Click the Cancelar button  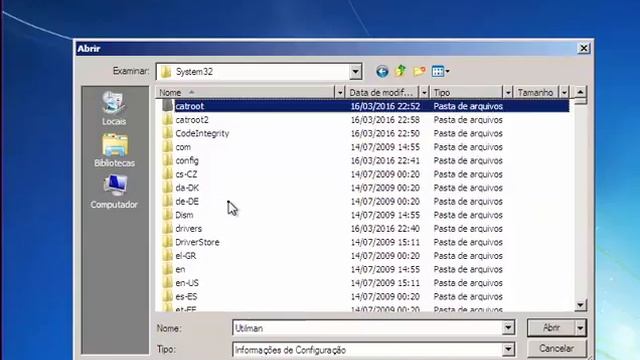557,349
